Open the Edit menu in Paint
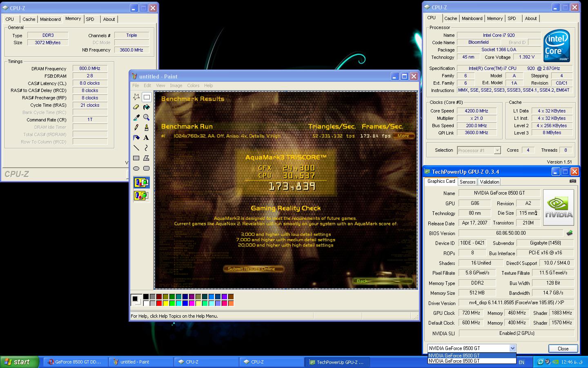 (147, 85)
